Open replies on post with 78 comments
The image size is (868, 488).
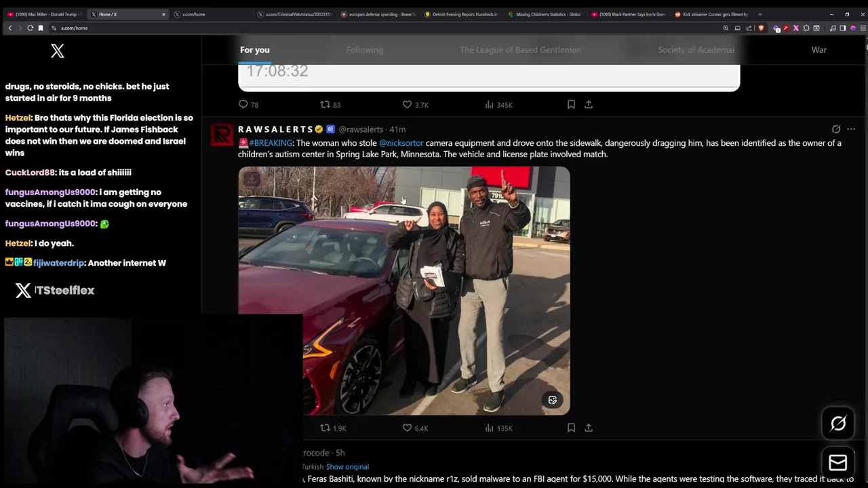pyautogui.click(x=248, y=104)
